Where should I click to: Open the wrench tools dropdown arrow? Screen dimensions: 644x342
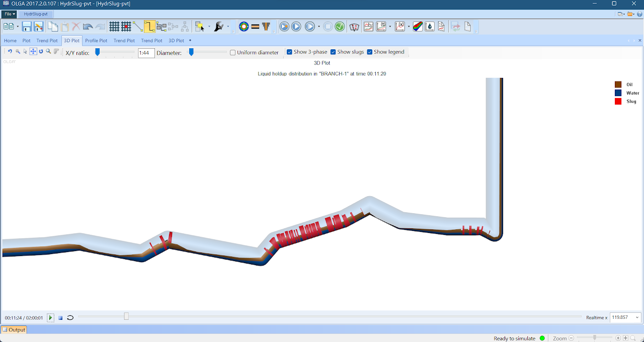[x=228, y=27]
